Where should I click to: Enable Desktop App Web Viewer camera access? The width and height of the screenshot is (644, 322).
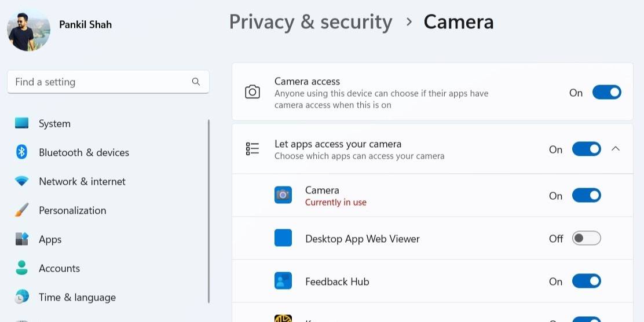tap(586, 239)
